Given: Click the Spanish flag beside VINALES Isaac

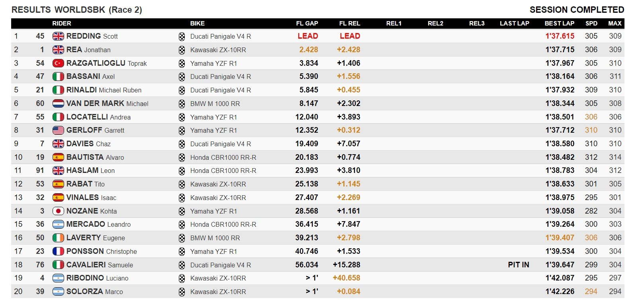Looking at the screenshot, I should click(x=58, y=198).
